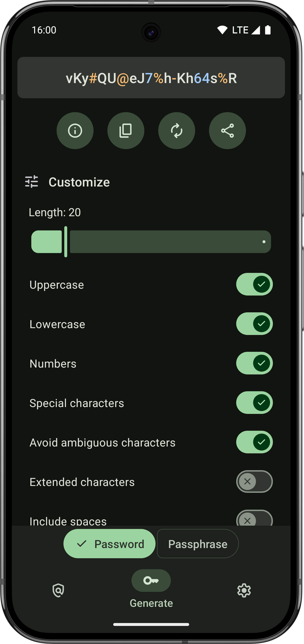Image resolution: width=304 pixels, height=644 pixels.
Task: Tap the password info icon
Action: click(x=75, y=130)
